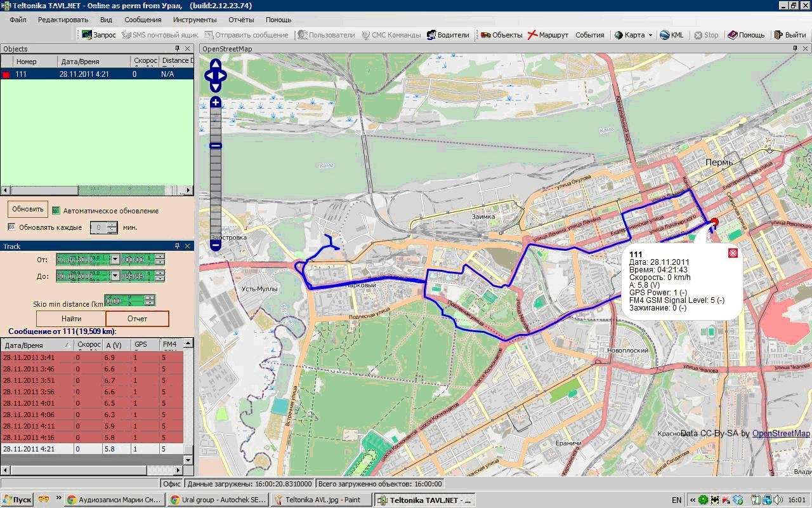Click the Обновить button
Viewport: 812px width, 508px height.
27,209
